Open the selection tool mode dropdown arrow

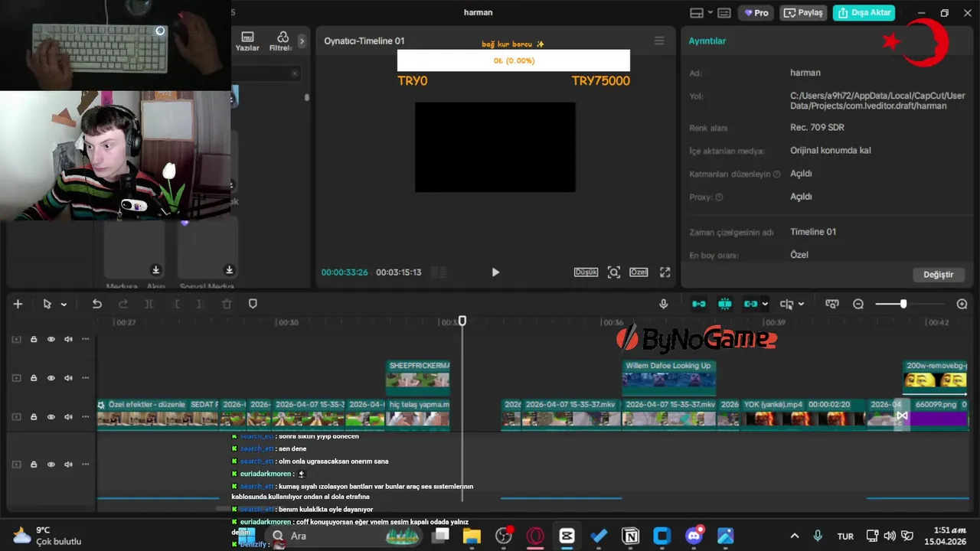coord(64,305)
